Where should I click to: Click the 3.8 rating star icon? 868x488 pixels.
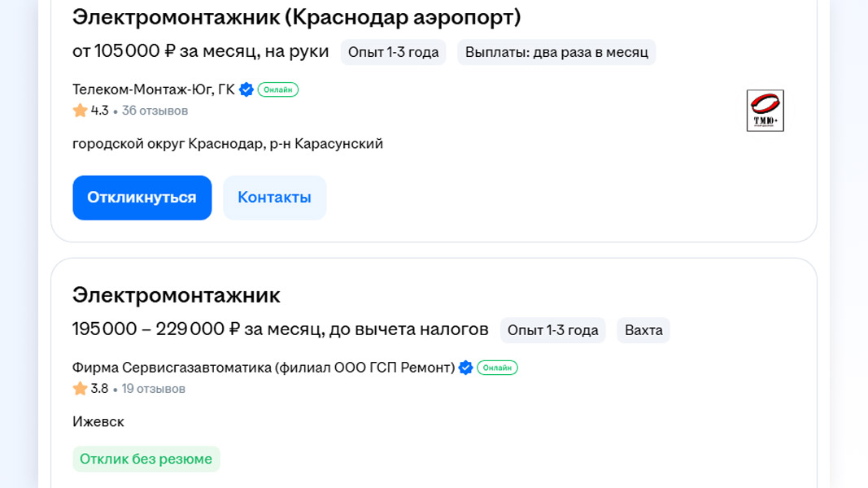pyautogui.click(x=80, y=389)
